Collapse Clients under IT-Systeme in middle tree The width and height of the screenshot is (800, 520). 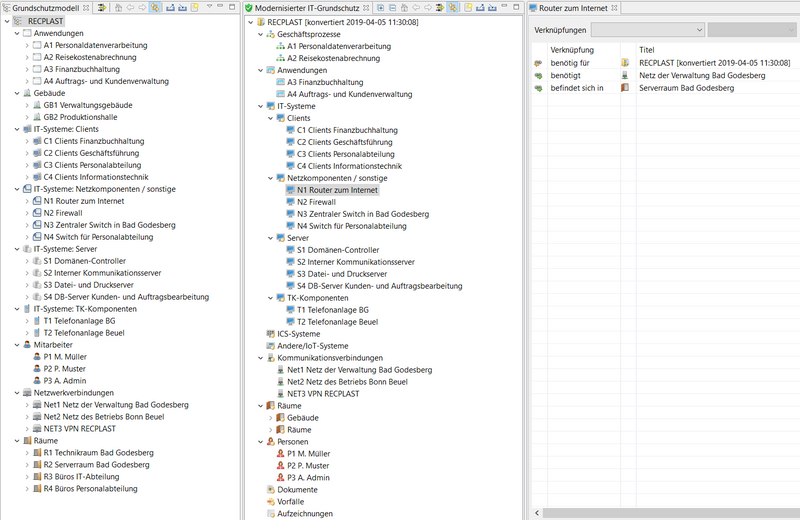pos(270,118)
